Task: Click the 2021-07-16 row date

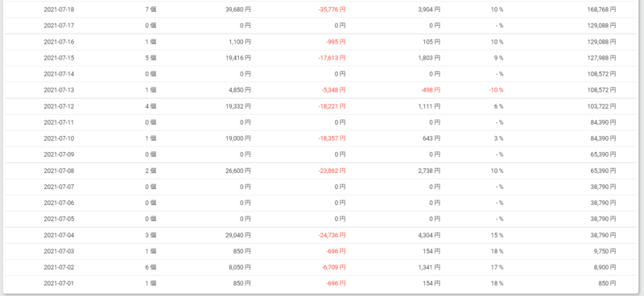Action: point(59,42)
